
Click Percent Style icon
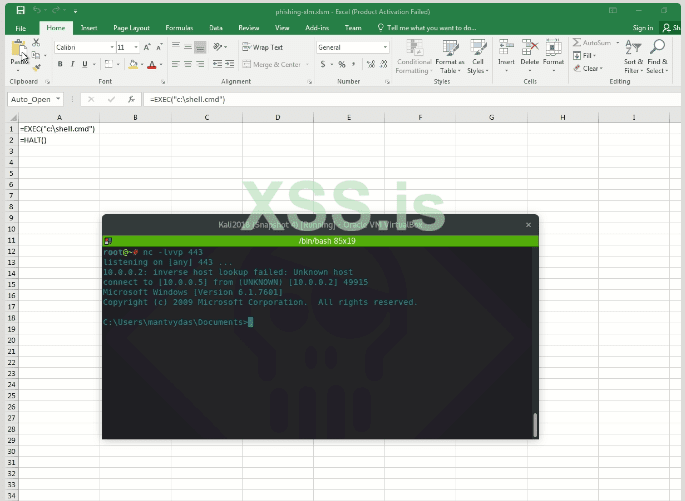[x=342, y=65]
